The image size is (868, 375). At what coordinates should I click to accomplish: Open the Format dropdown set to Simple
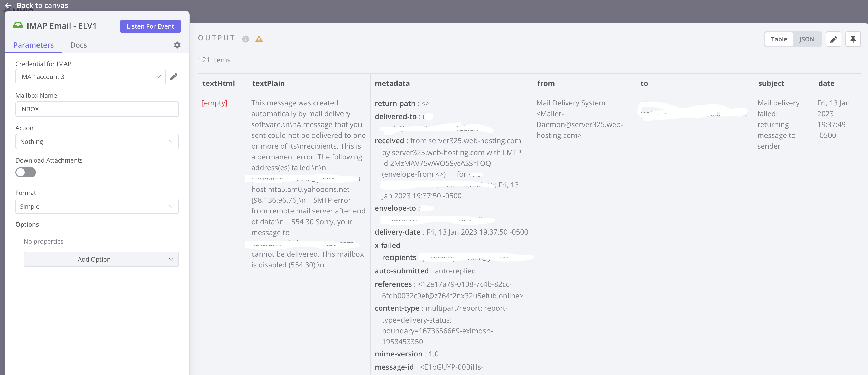point(97,206)
